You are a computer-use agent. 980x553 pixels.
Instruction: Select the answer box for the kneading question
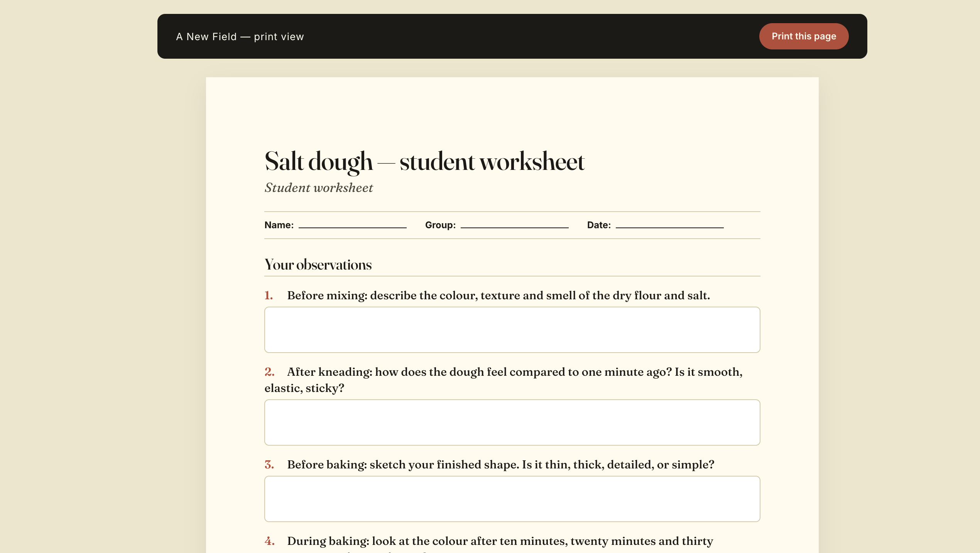coord(512,422)
